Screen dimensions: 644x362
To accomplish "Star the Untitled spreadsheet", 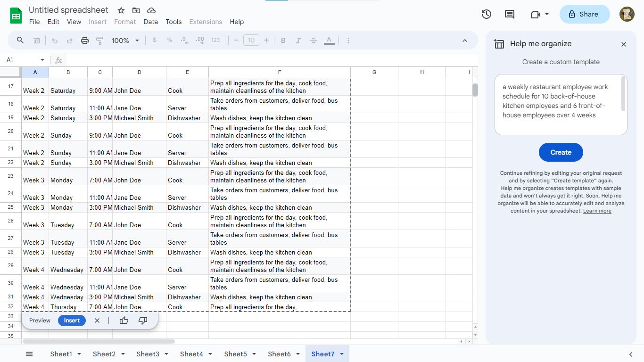I will tap(121, 10).
